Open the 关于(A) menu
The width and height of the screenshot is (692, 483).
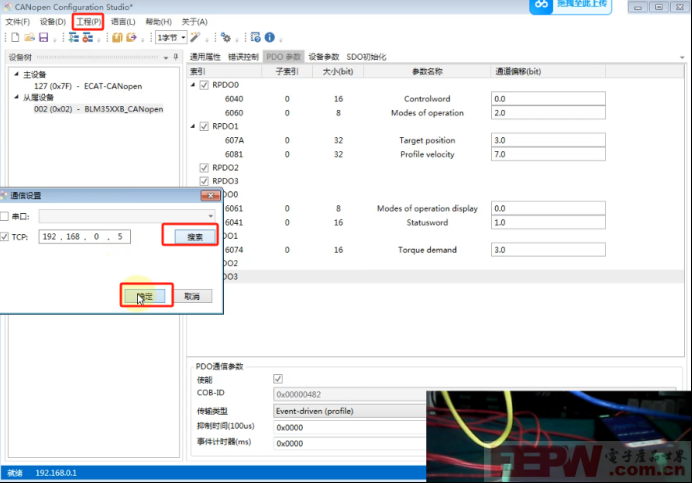(194, 22)
